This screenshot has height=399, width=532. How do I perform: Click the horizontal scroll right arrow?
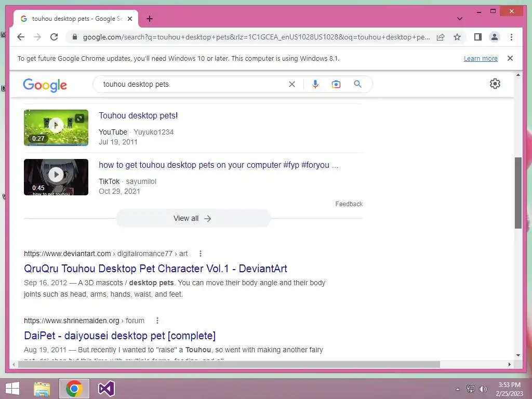point(509,364)
